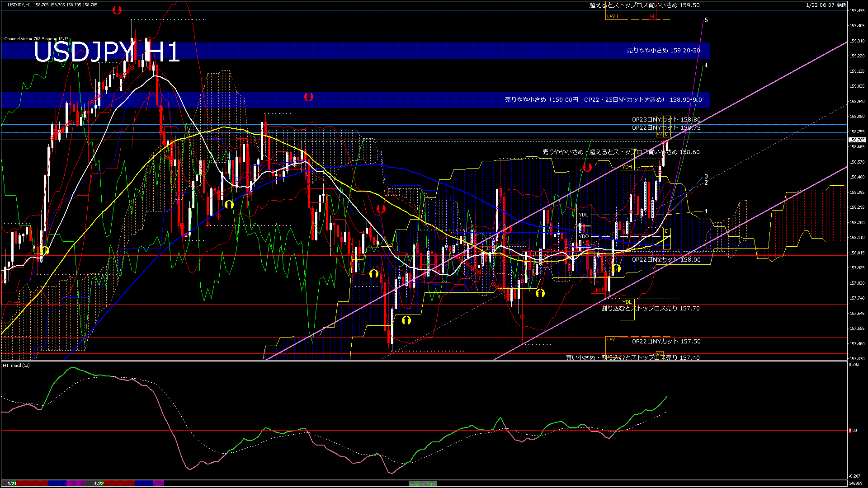This screenshot has height=488, width=868.
Task: Click the red circle signal on the latest rising candle
Action: coord(660,172)
